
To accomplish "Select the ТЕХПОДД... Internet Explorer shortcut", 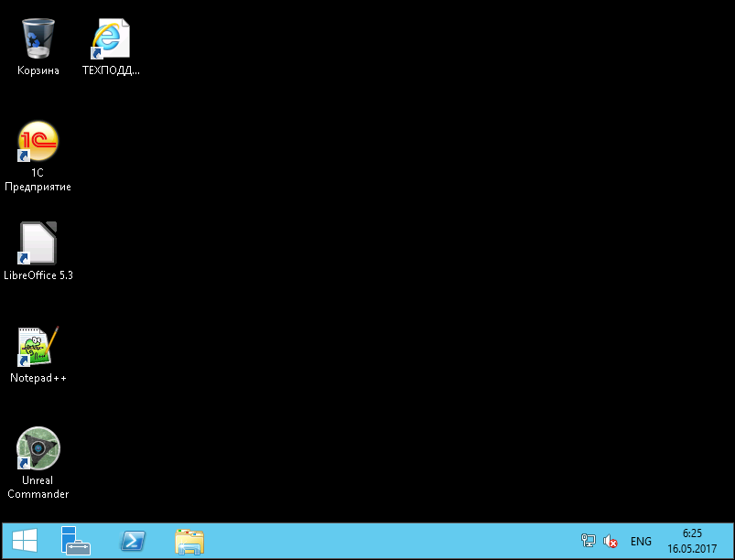I will (111, 47).
